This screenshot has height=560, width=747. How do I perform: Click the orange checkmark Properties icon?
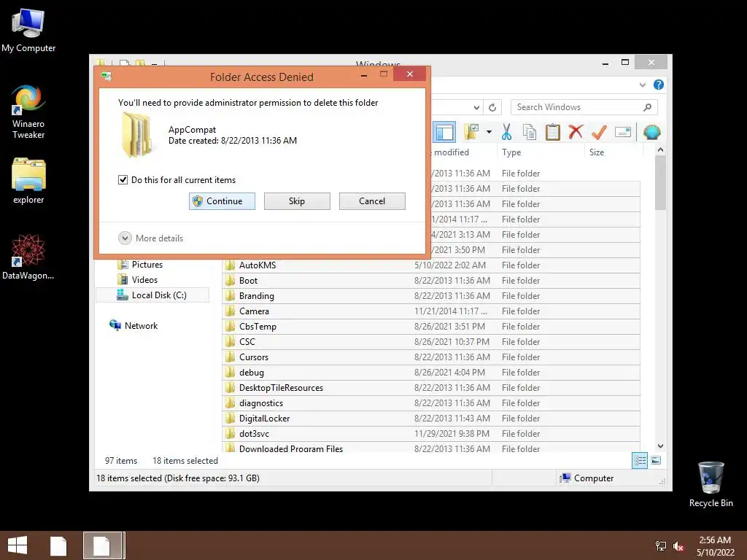coord(599,132)
